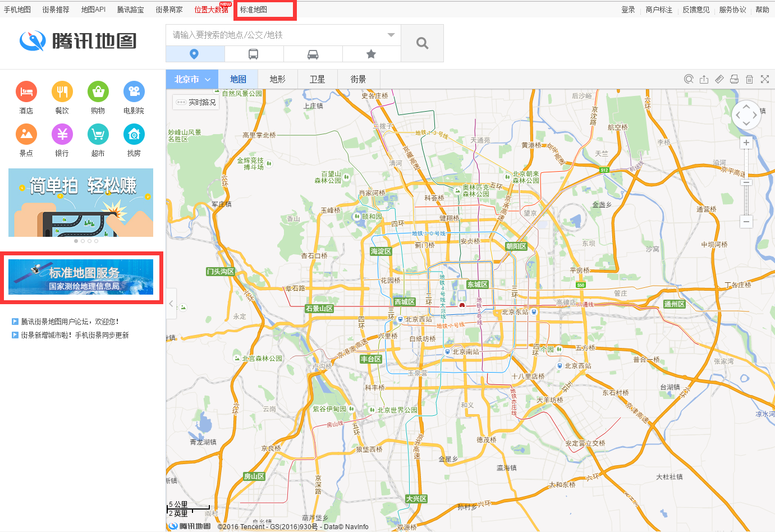Select the last banner carousel dot
Image resolution: width=775 pixels, height=532 pixels.
[96, 241]
